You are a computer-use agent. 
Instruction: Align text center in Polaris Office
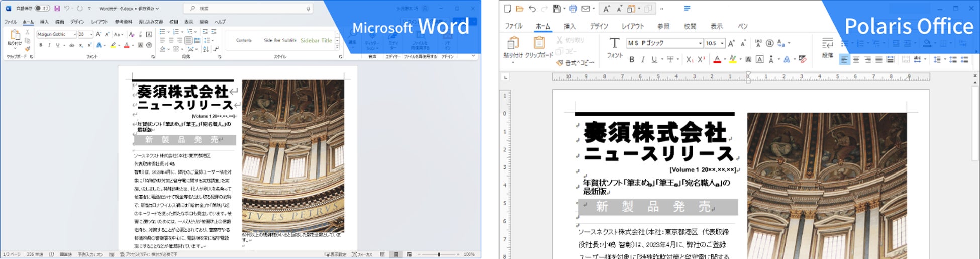[856, 60]
